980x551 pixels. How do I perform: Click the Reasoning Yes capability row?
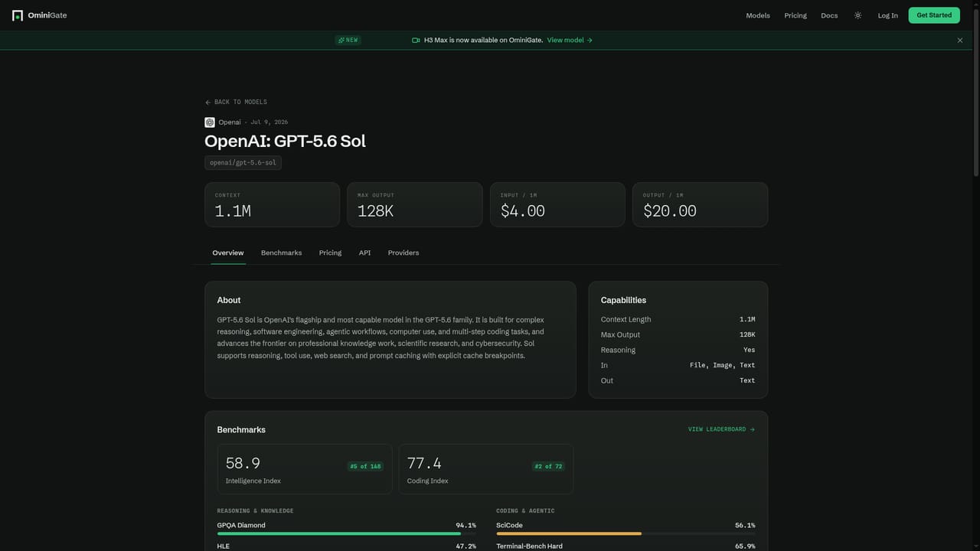678,350
